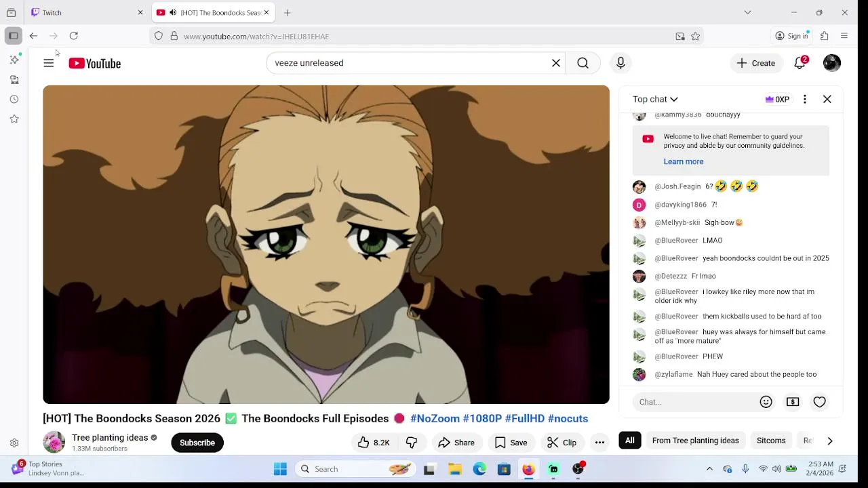Open picture-in-picture from address bar
This screenshot has width=868, height=488.
680,37
